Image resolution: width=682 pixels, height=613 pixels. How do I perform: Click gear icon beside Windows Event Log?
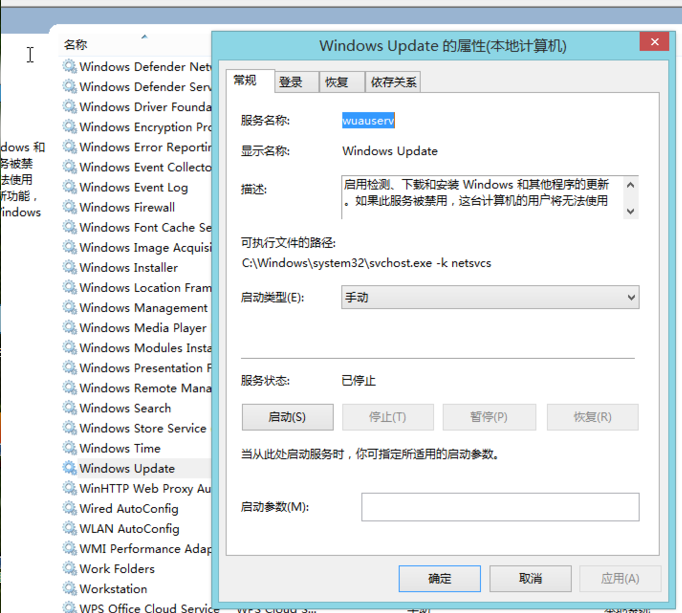pyautogui.click(x=69, y=187)
